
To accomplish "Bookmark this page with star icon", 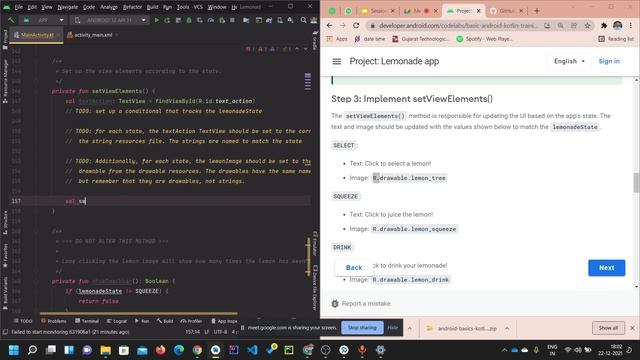I will (587, 25).
